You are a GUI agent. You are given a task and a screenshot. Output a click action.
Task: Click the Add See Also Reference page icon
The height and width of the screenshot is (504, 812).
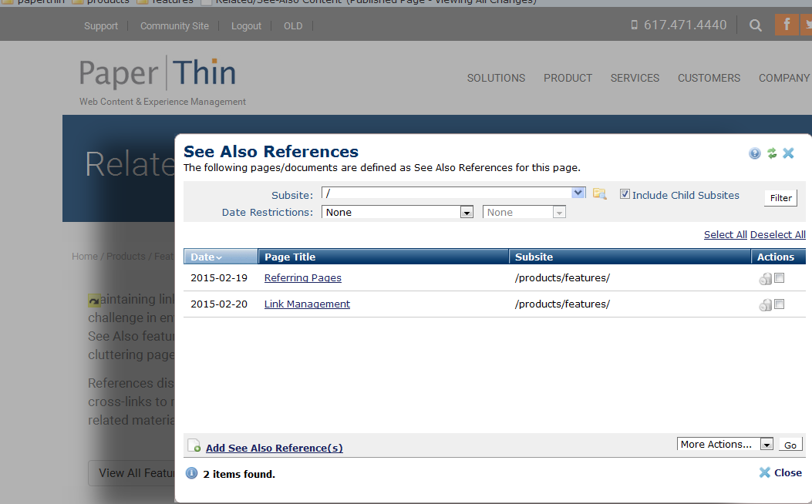(194, 445)
